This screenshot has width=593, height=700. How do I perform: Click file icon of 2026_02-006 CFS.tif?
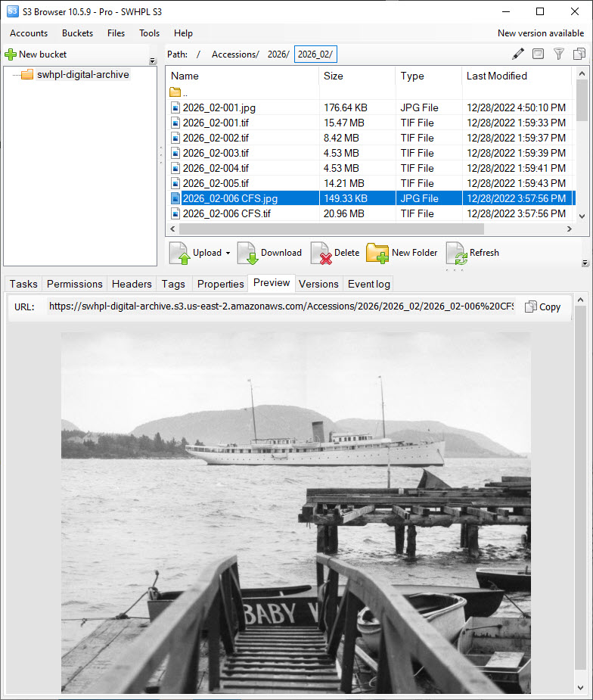click(x=175, y=214)
